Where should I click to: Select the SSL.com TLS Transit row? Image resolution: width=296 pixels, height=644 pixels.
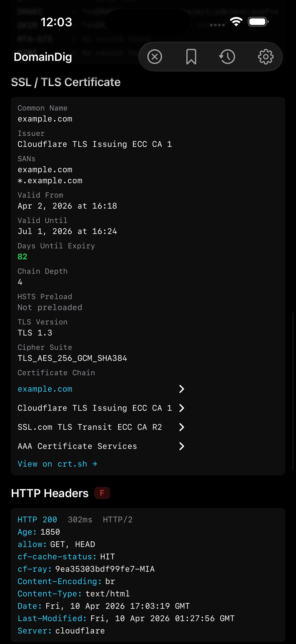pyautogui.click(x=101, y=427)
